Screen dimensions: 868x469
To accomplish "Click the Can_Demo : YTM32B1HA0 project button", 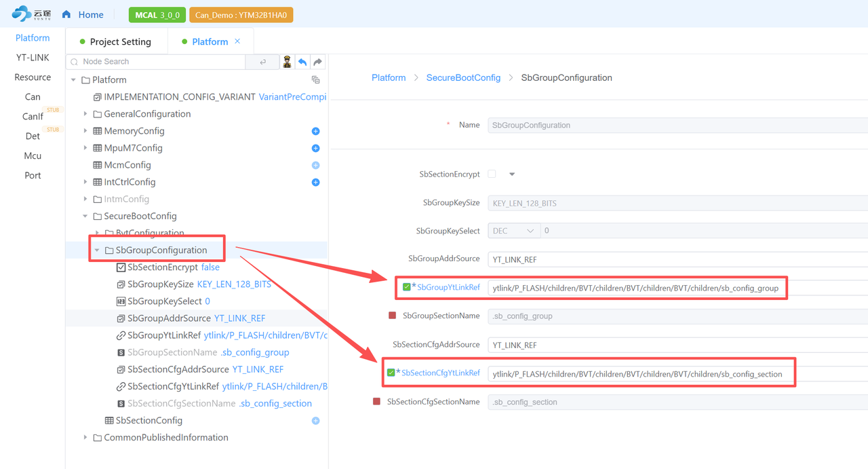I will 241,15.
